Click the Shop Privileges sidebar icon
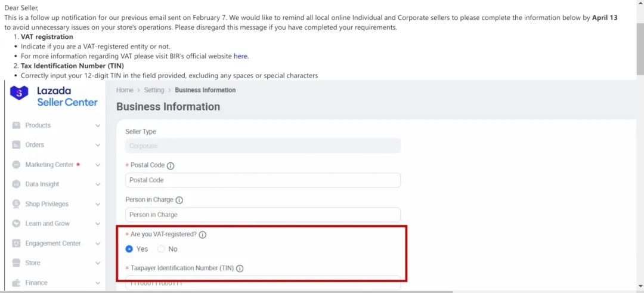The width and height of the screenshot is (644, 293). pyautogui.click(x=17, y=204)
